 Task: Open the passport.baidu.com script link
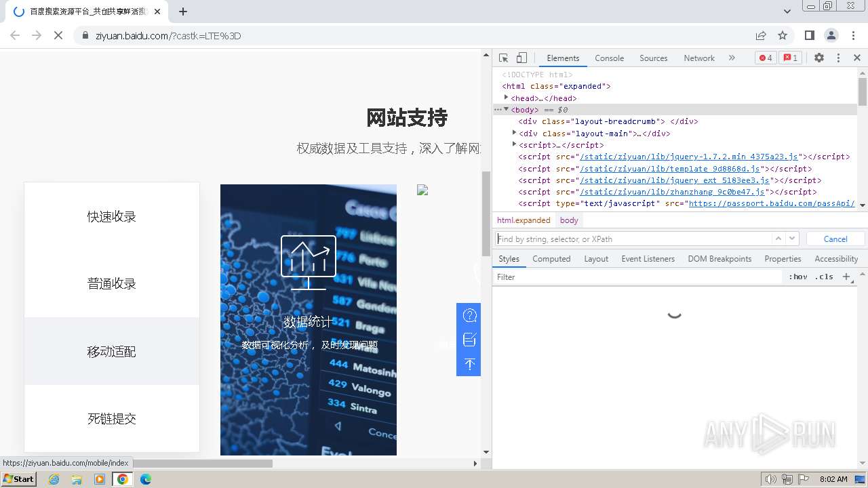772,203
